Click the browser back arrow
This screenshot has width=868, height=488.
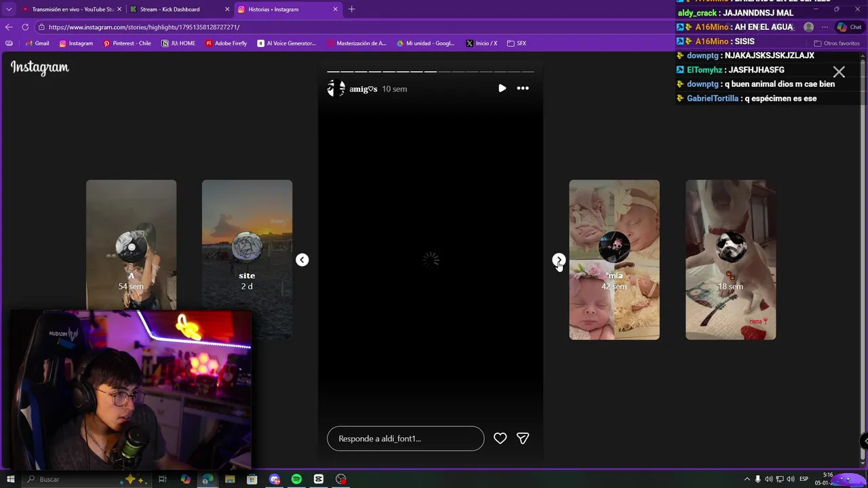coord(9,27)
